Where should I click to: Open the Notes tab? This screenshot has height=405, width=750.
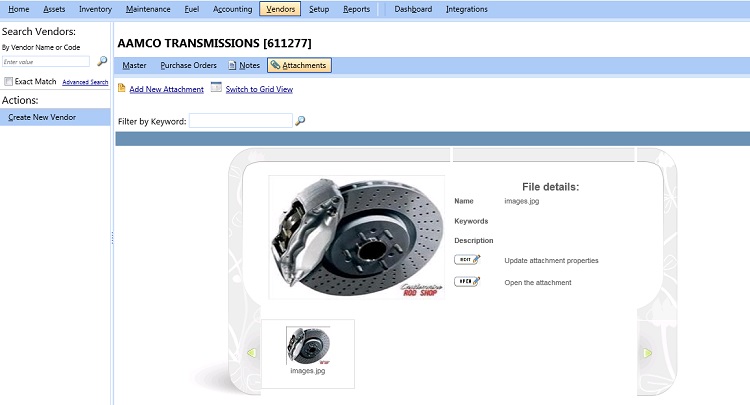pos(244,65)
